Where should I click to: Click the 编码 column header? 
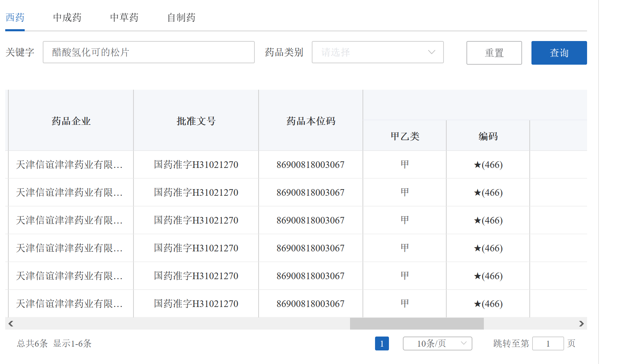[488, 136]
